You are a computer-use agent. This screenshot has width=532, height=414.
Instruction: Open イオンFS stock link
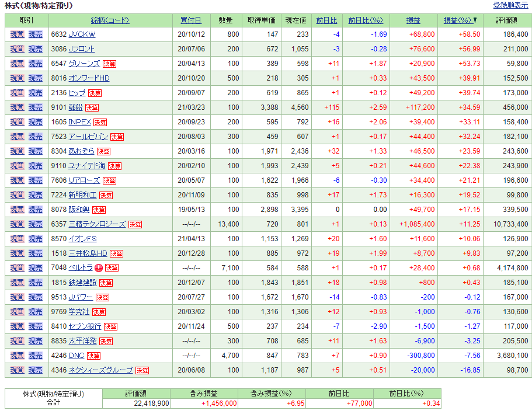click(82, 239)
